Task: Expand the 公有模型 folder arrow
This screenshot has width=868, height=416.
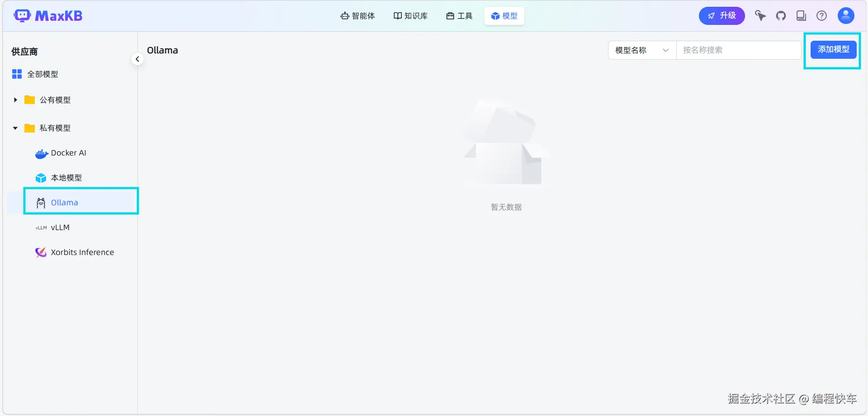Action: (15, 100)
